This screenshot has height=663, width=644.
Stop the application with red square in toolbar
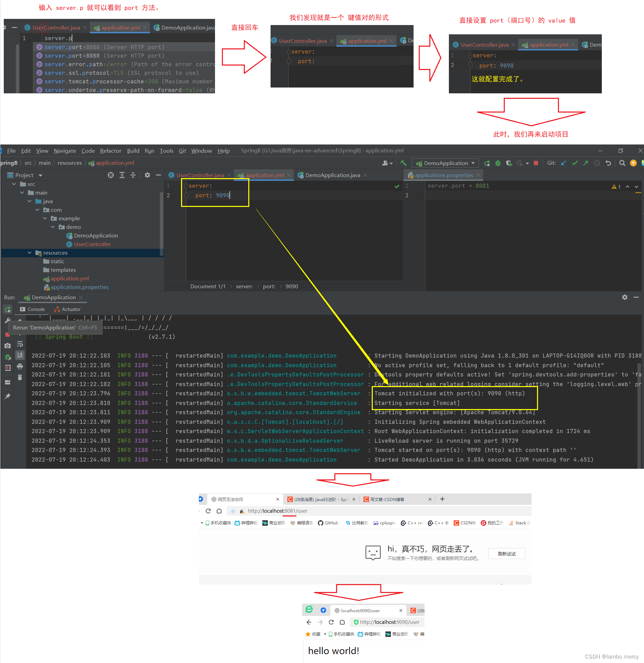536,163
